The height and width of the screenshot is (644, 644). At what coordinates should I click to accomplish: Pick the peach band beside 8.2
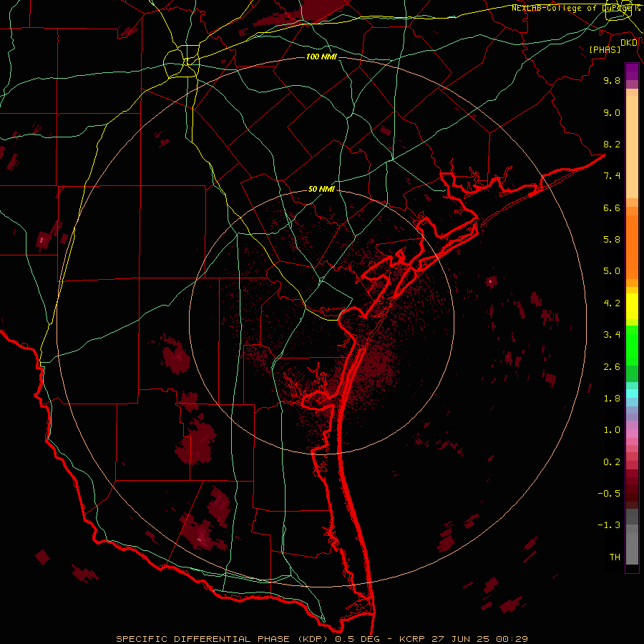[x=632, y=147]
